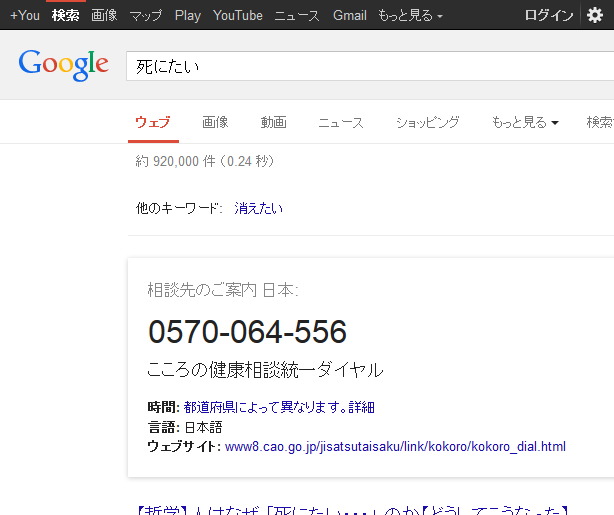Switch to the 動画 results tab
The height and width of the screenshot is (515, 614).
274,123
